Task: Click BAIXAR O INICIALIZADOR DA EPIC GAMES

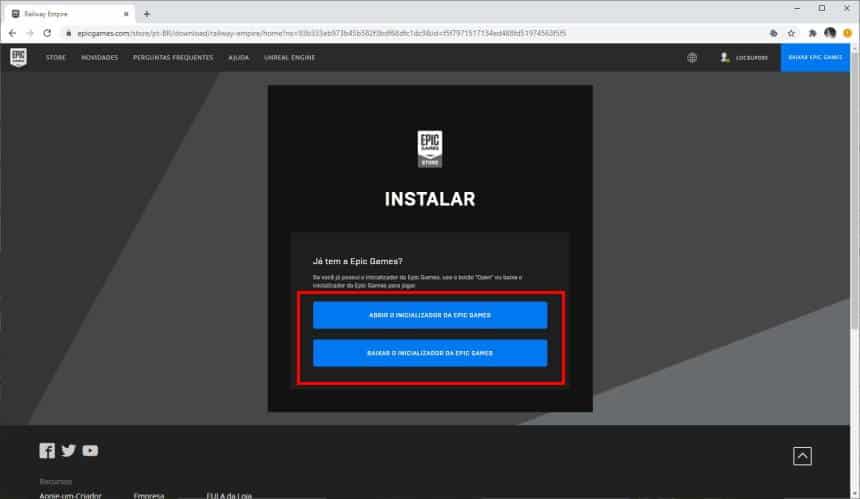Action: [430, 353]
